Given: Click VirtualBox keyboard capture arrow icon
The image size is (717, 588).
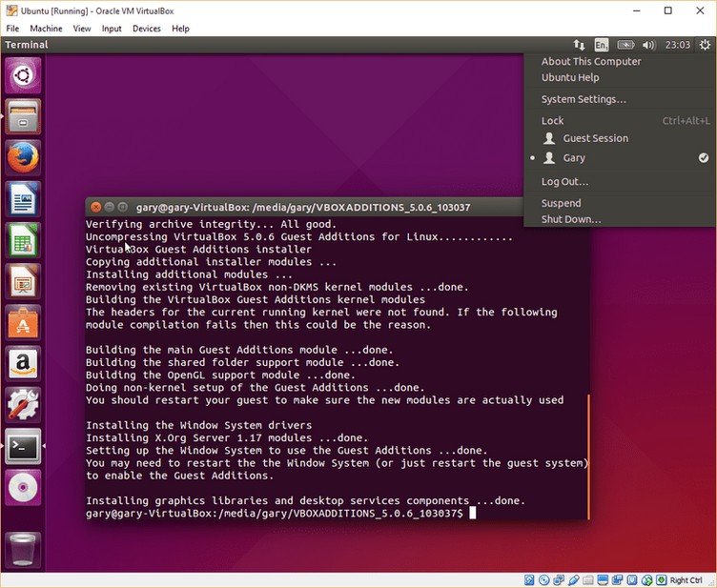Looking at the screenshot, I should [x=661, y=580].
